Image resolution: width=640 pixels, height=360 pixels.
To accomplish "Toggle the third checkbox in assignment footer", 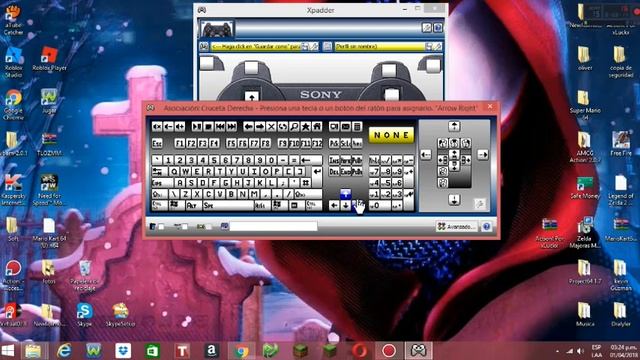I will pyautogui.click(x=209, y=226).
